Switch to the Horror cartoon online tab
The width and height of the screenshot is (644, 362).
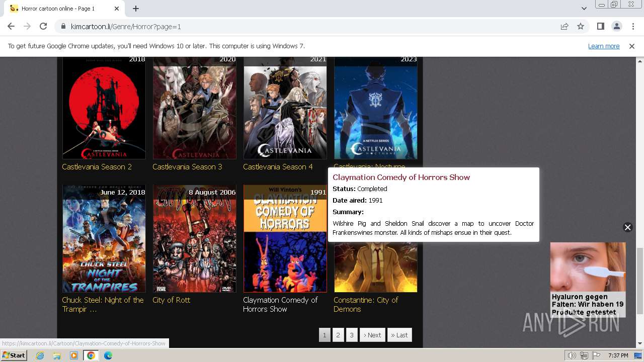(64, 9)
